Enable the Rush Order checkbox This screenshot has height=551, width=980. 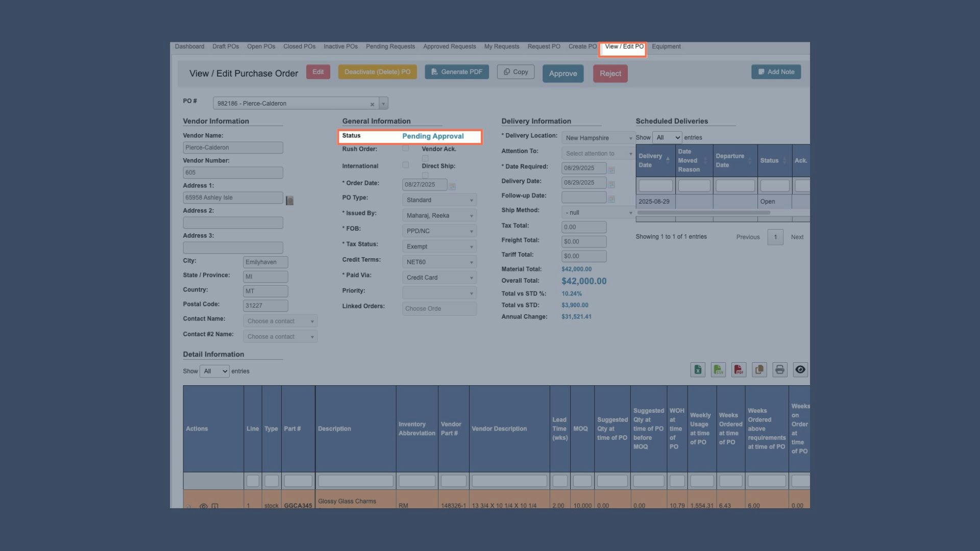pyautogui.click(x=405, y=148)
